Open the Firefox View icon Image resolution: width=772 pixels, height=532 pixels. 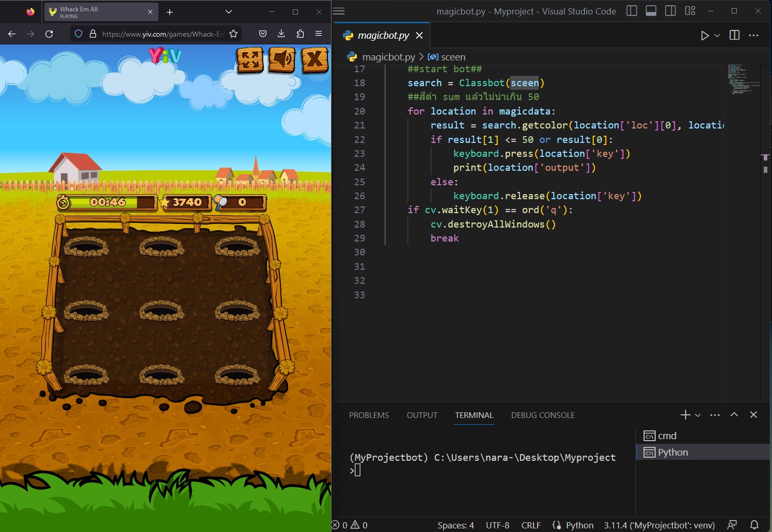click(30, 12)
